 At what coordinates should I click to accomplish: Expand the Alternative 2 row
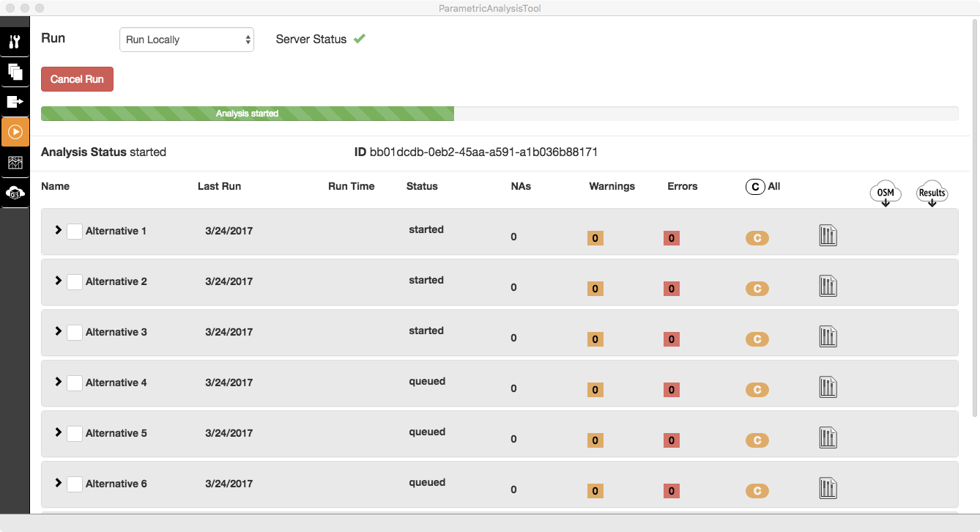coord(59,281)
